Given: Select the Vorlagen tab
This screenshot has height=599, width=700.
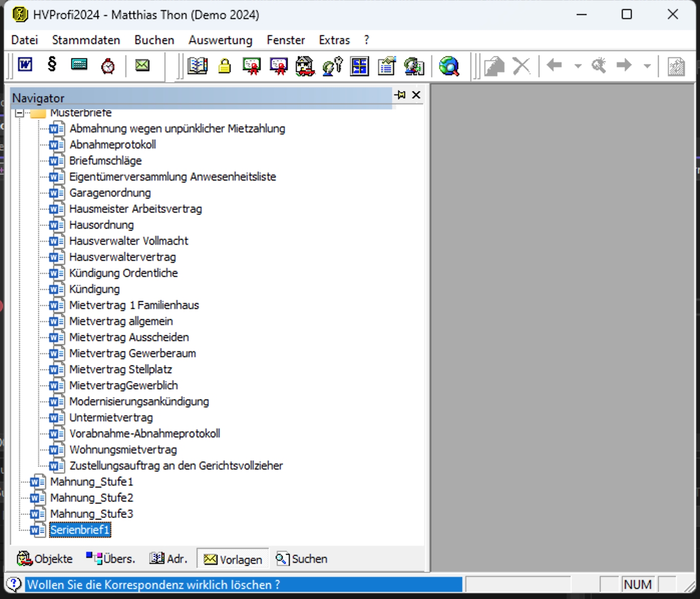Looking at the screenshot, I should click(233, 559).
